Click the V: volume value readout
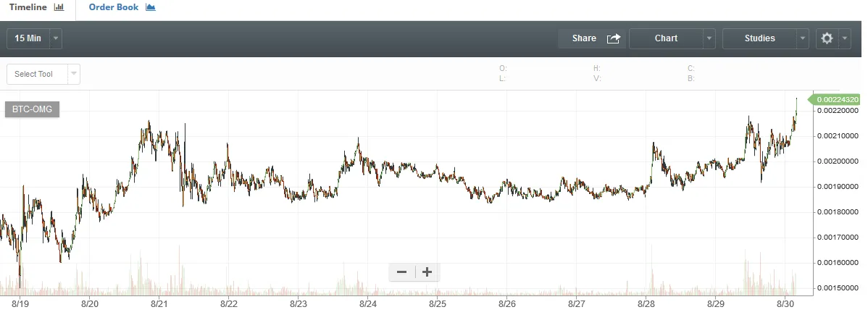Image resolution: width=868 pixels, height=315 pixels. coord(597,79)
